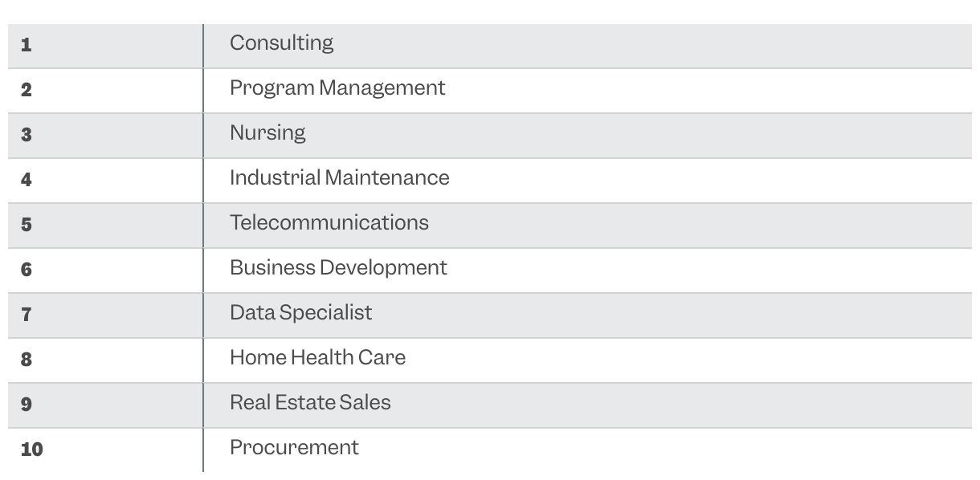Click the Telecommunications row label
The width and height of the screenshot is (980, 480).
[x=329, y=222]
